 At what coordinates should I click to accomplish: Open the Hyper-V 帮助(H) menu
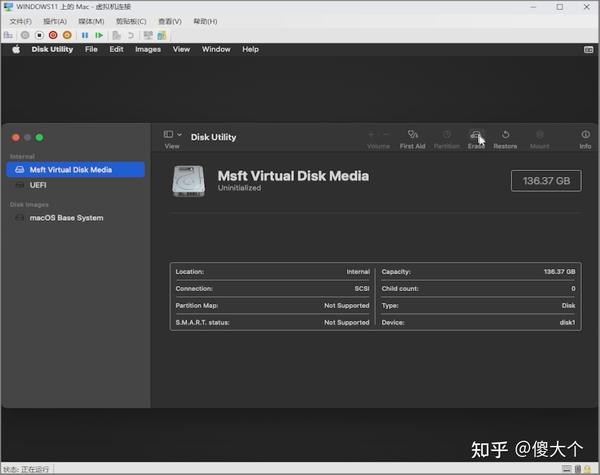click(x=205, y=21)
